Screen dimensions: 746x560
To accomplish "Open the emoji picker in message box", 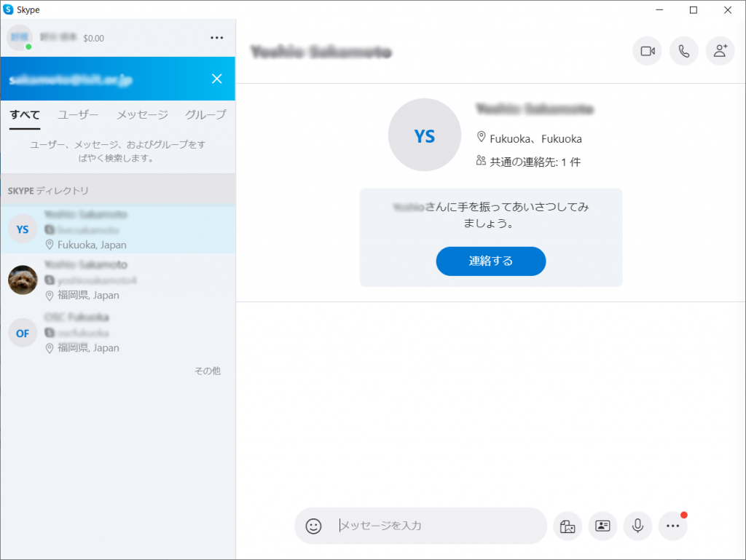I will coord(313,526).
